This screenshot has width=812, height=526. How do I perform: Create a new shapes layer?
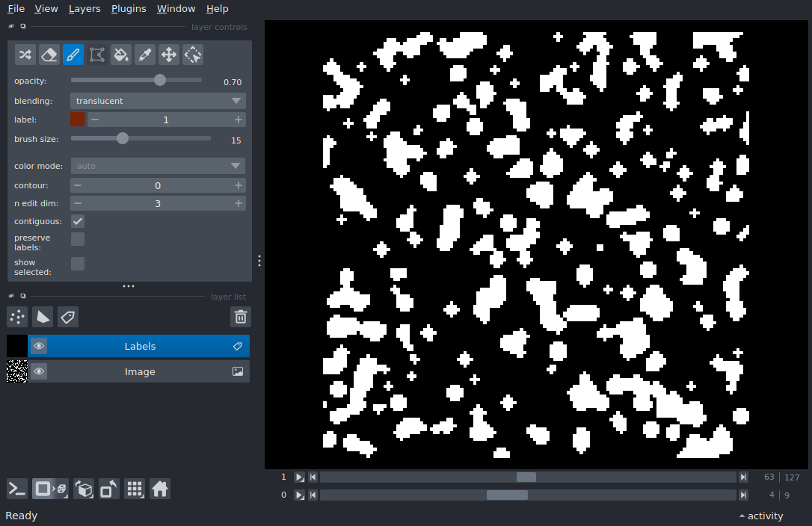(x=43, y=317)
